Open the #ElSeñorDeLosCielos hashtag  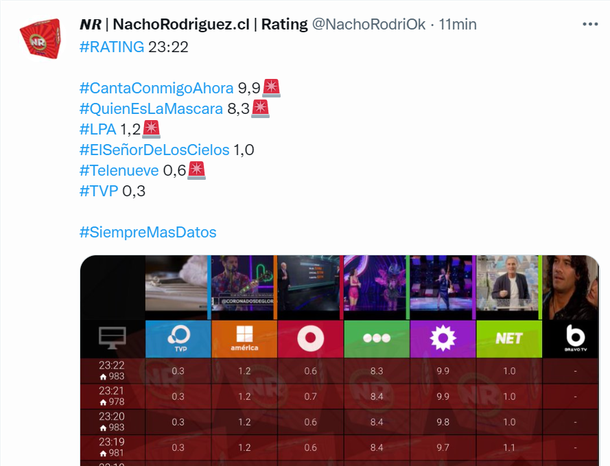point(154,150)
